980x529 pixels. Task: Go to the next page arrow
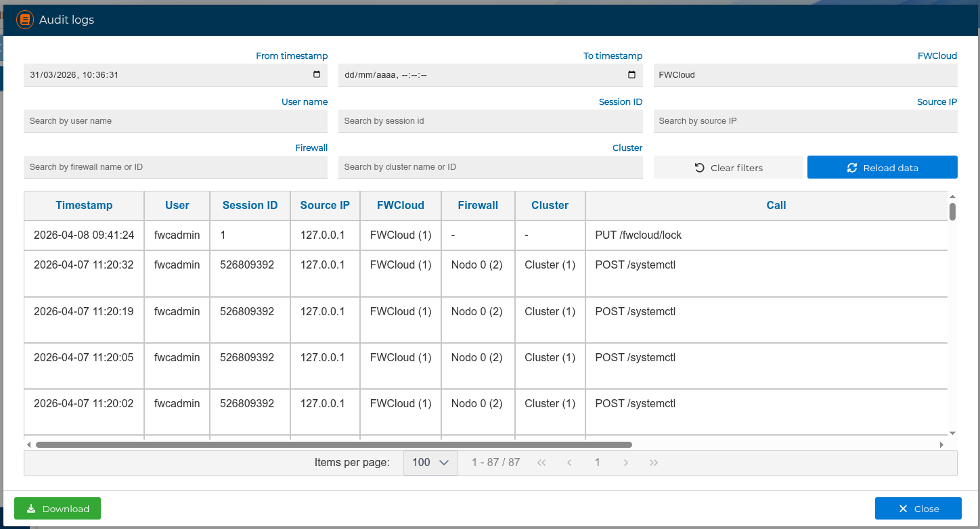click(x=626, y=463)
